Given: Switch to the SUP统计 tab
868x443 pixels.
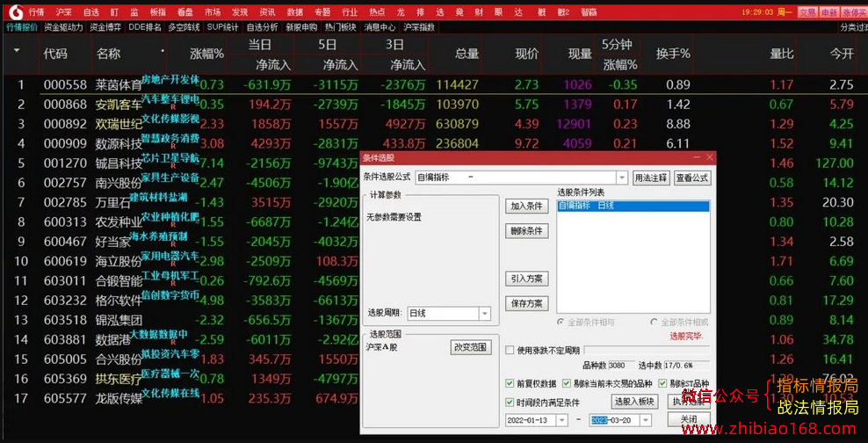Looking at the screenshot, I should 222,26.
